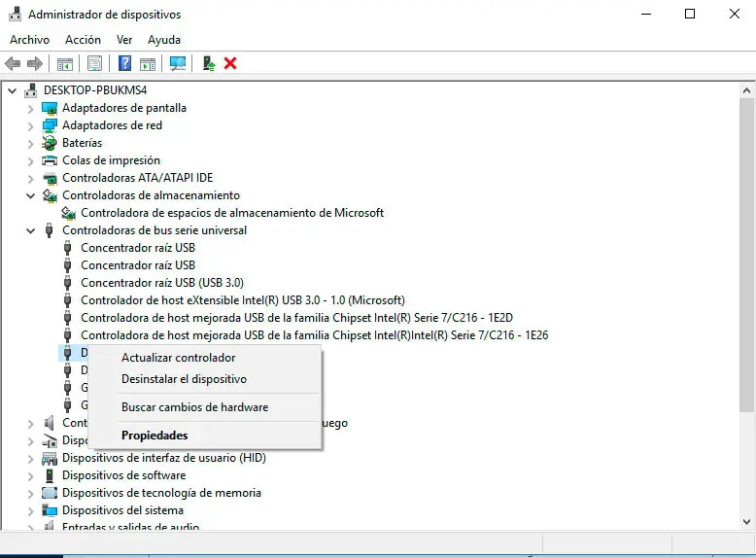Expand Colas de impresión
The width and height of the screenshot is (756, 558).
click(x=31, y=161)
